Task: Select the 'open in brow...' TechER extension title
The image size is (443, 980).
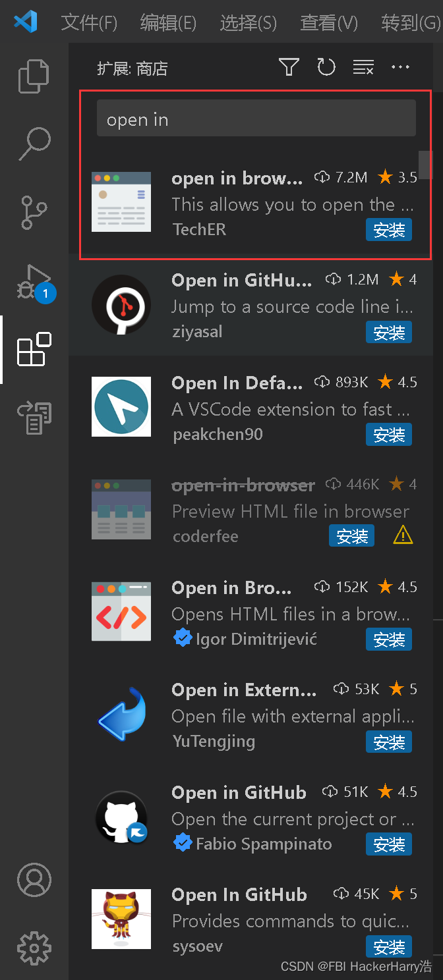Action: tap(237, 178)
